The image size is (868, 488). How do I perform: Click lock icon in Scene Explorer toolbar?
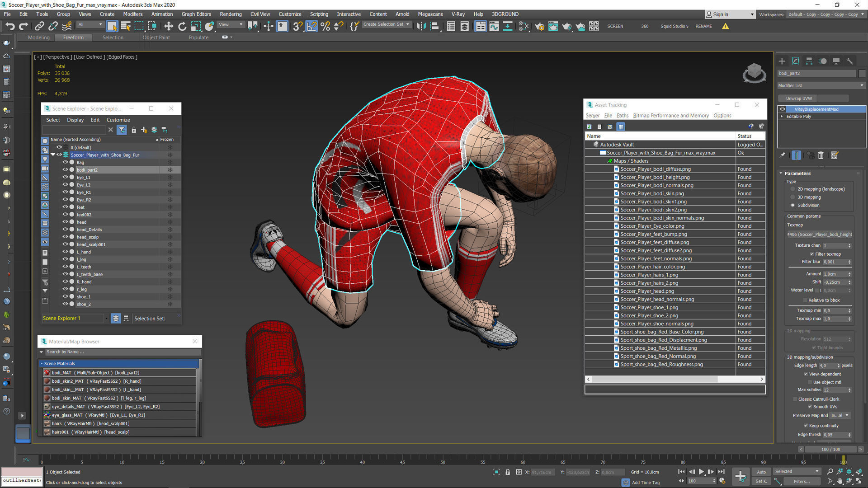coord(134,130)
